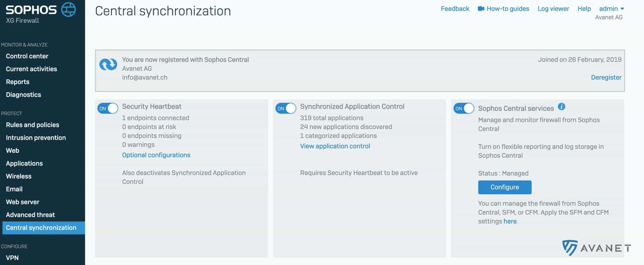Click the info icon beside Sophos Central services
The image size is (644, 265).
click(x=561, y=107)
